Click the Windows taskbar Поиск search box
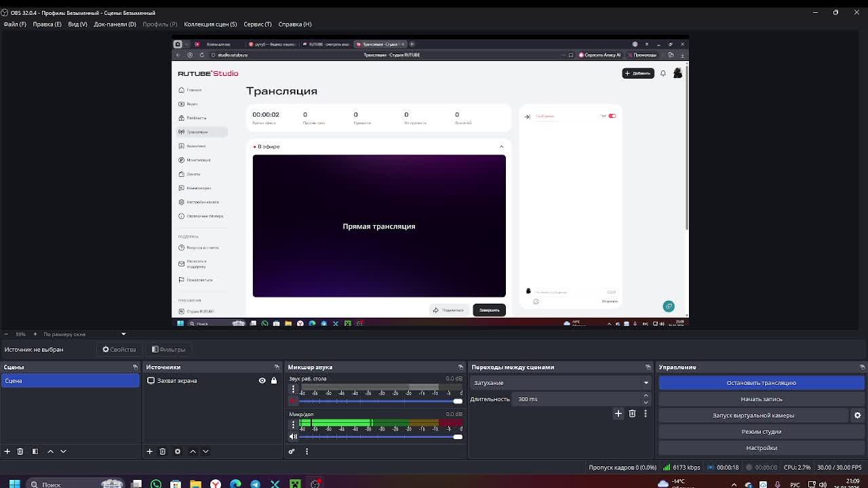Viewport: 868px width, 488px height. point(76,484)
